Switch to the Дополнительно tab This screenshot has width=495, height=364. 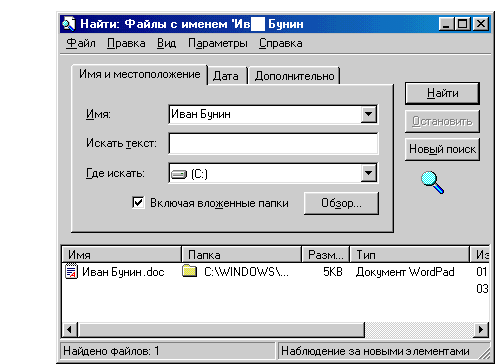click(294, 76)
